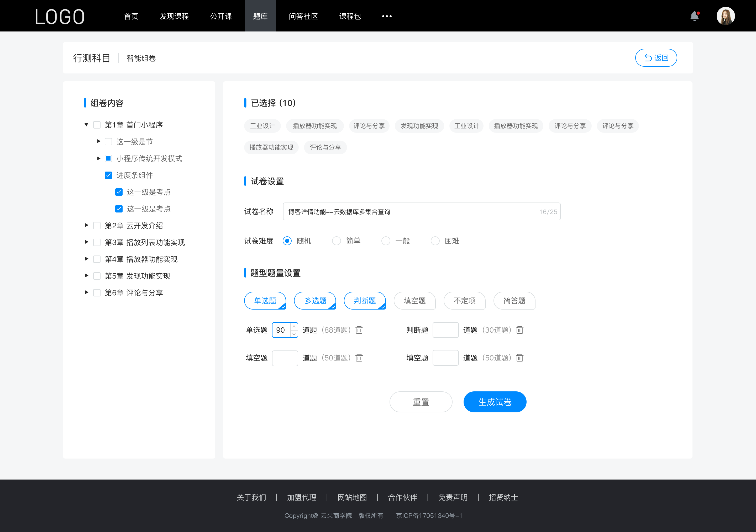
Task: Open 题库 menu tab
Action: tap(259, 15)
